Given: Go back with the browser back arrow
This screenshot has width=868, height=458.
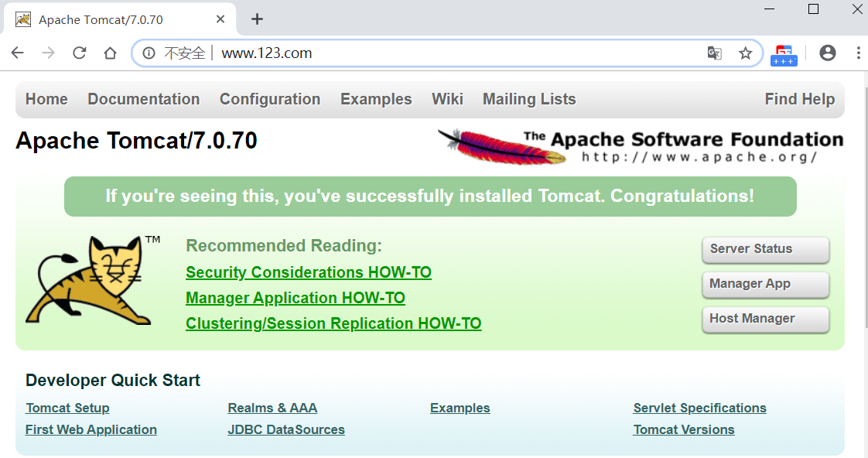Looking at the screenshot, I should tap(18, 53).
